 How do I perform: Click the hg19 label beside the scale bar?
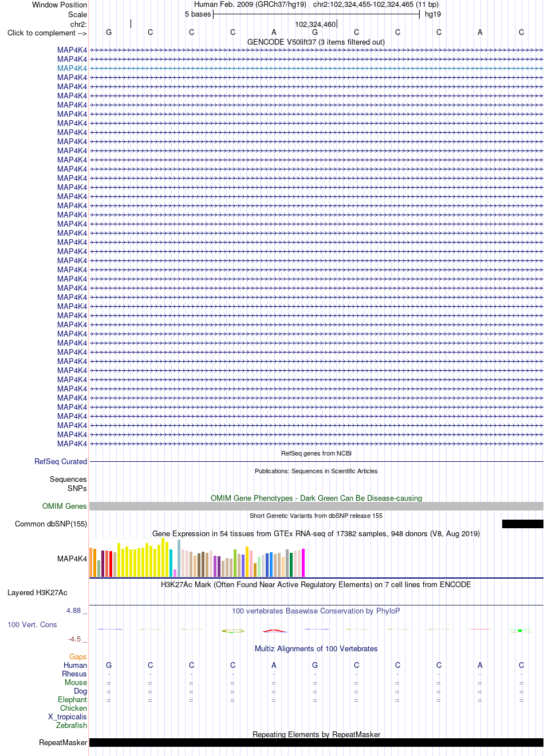pos(433,14)
